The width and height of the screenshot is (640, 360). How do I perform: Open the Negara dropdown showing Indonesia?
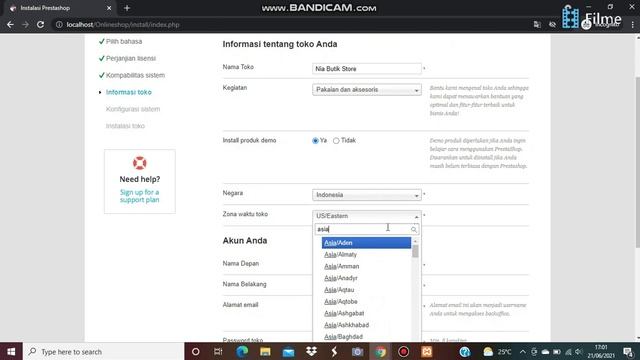pyautogui.click(x=367, y=195)
